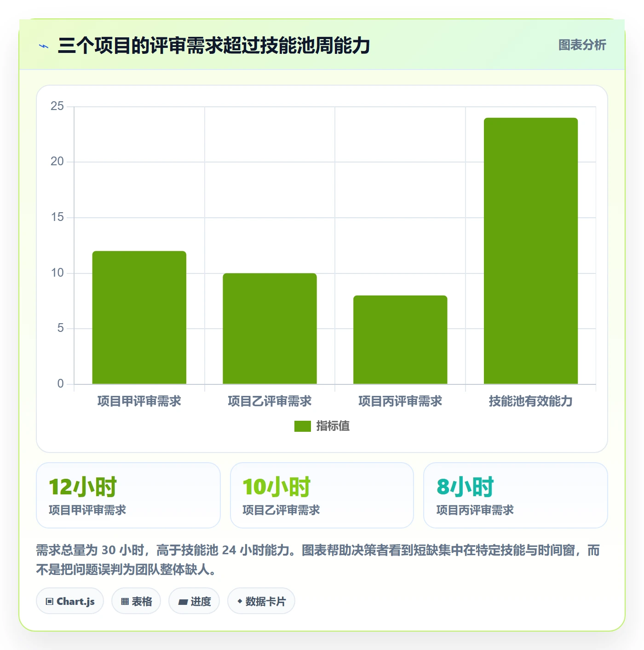Select the 表格 tag
Viewport: 644px width, 650px height.
[136, 601]
